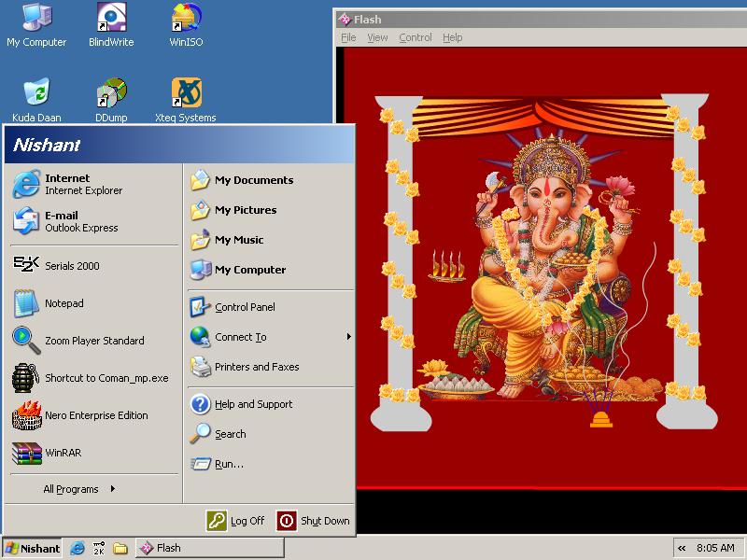Screen dimensions: 747x560
Task: Expand the Connect To submenu arrow
Action: point(348,337)
